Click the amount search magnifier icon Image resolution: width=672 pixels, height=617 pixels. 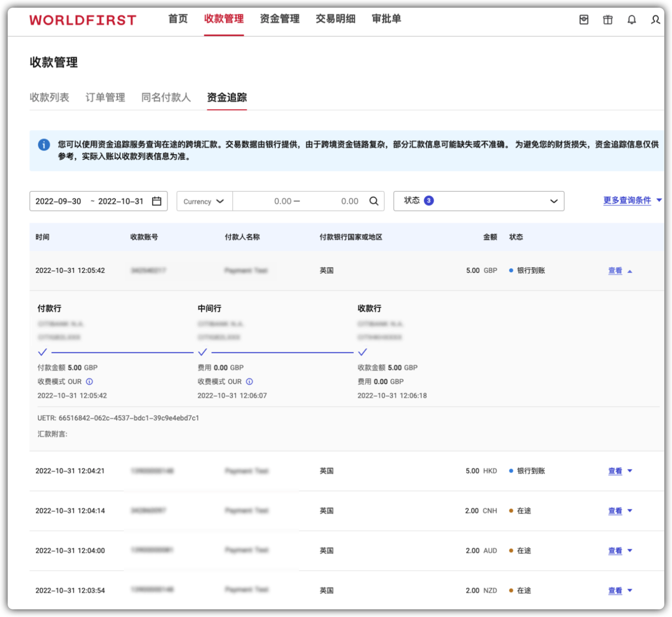click(374, 201)
